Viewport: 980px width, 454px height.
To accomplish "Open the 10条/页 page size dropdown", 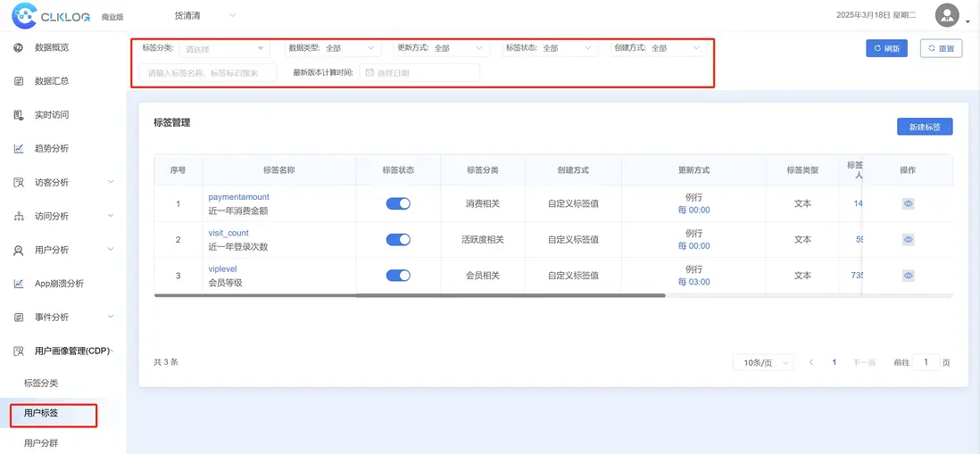I will [x=763, y=363].
